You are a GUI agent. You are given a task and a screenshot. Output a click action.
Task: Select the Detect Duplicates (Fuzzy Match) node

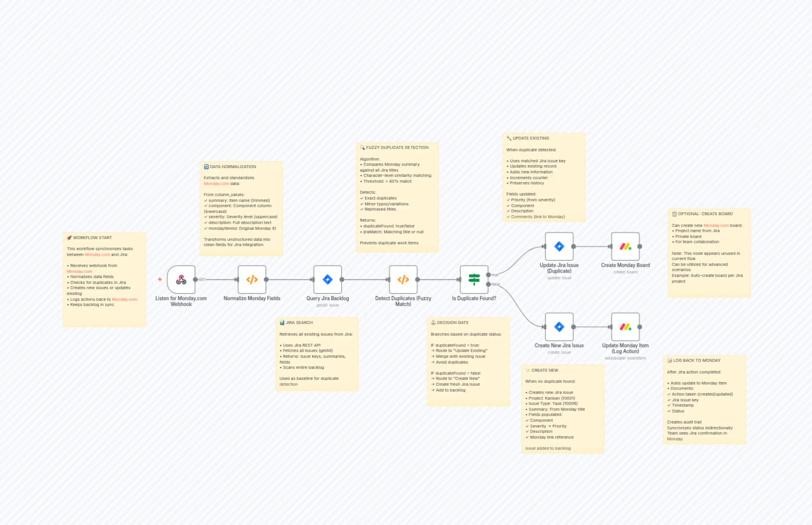[x=403, y=280]
